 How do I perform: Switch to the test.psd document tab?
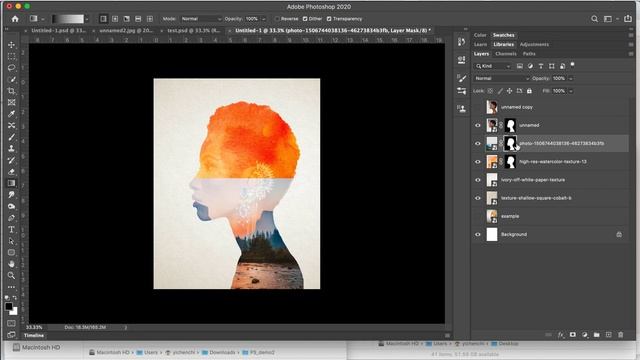point(194,31)
